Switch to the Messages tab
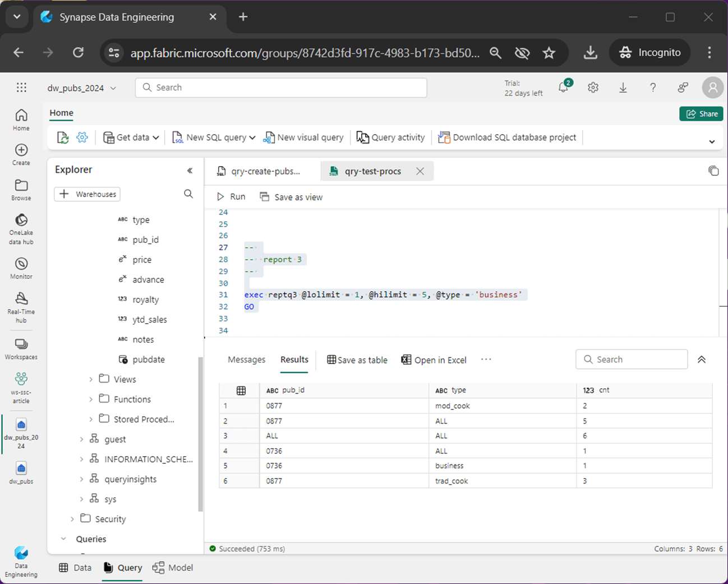This screenshot has width=728, height=584. pos(246,360)
